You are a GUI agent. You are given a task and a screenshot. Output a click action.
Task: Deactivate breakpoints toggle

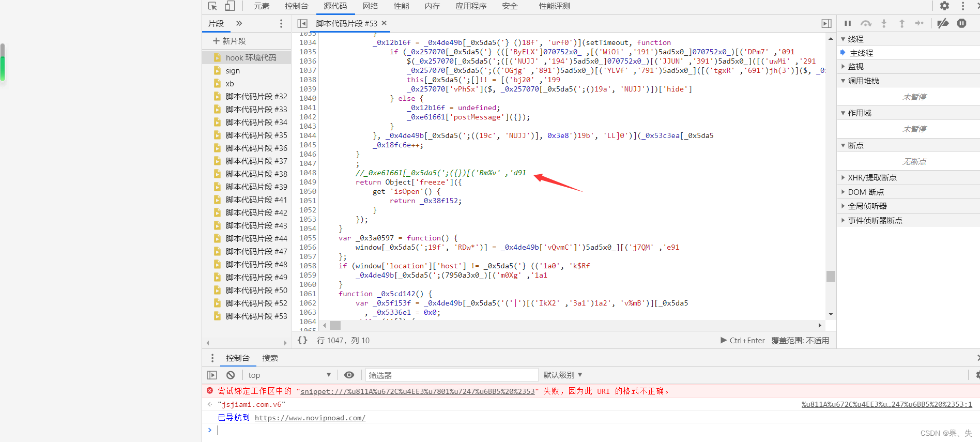[x=943, y=23]
